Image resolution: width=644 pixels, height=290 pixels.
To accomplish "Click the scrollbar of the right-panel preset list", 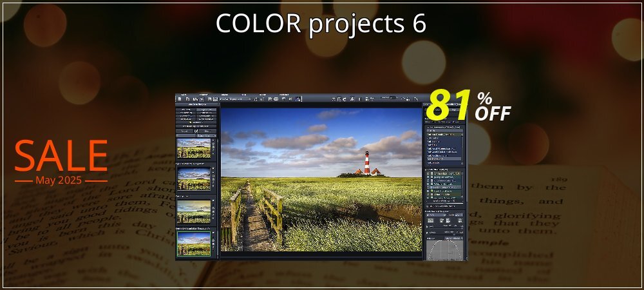I will pyautogui.click(x=462, y=150).
